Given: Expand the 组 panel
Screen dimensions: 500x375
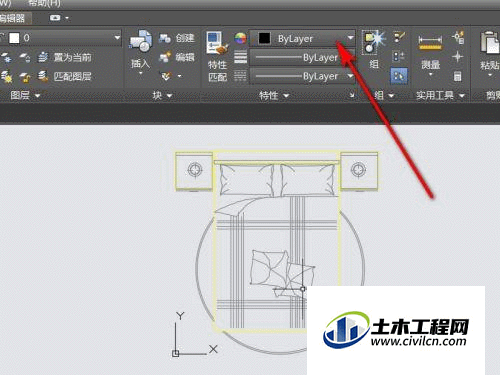Looking at the screenshot, I should pyautogui.click(x=384, y=96).
